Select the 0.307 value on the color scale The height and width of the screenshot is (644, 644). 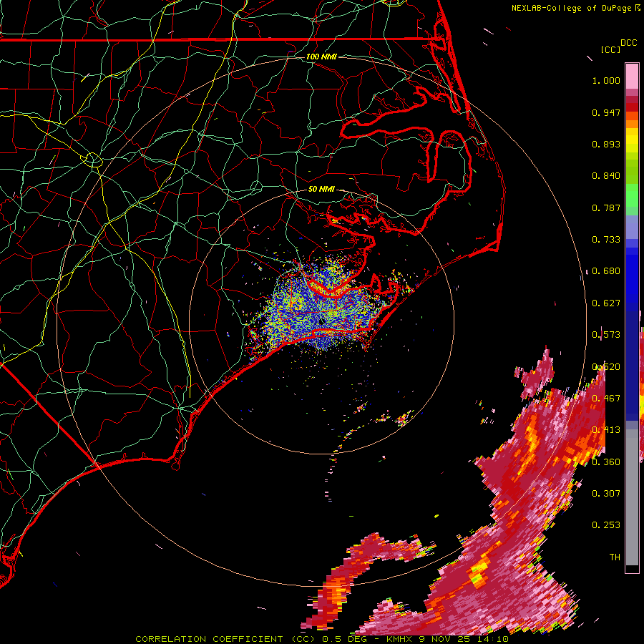pyautogui.click(x=606, y=494)
